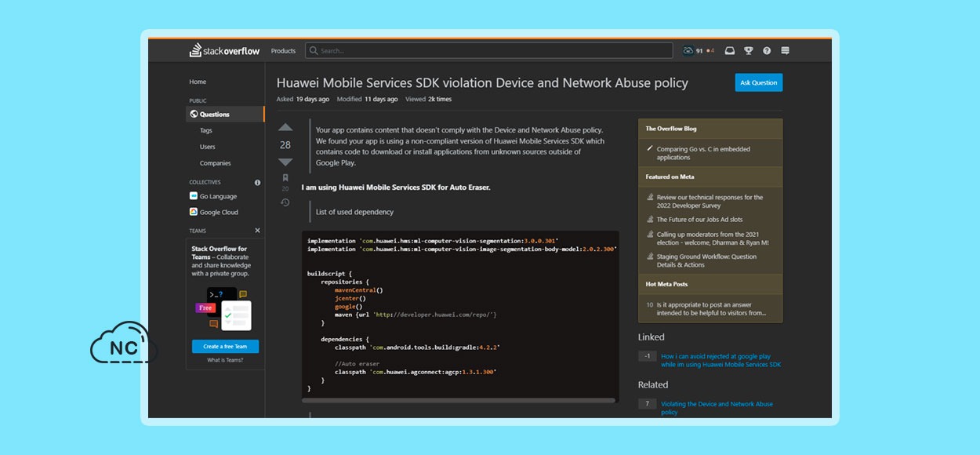
Task: Click the Google Cloud collective icon
Action: pos(194,212)
